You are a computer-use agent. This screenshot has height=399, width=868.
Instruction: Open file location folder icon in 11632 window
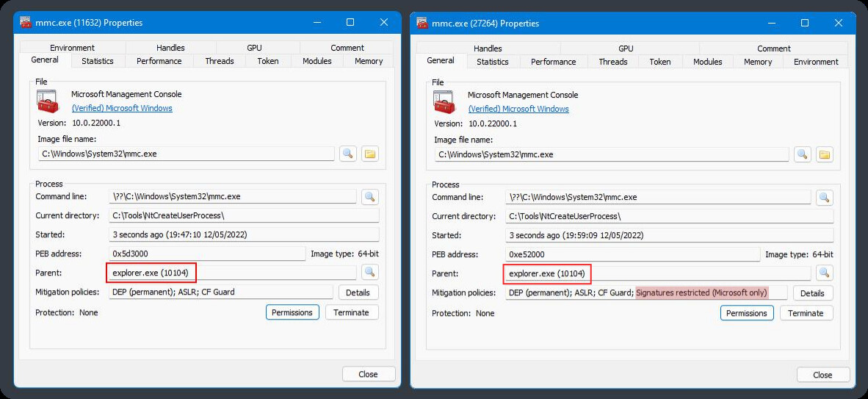coord(370,154)
